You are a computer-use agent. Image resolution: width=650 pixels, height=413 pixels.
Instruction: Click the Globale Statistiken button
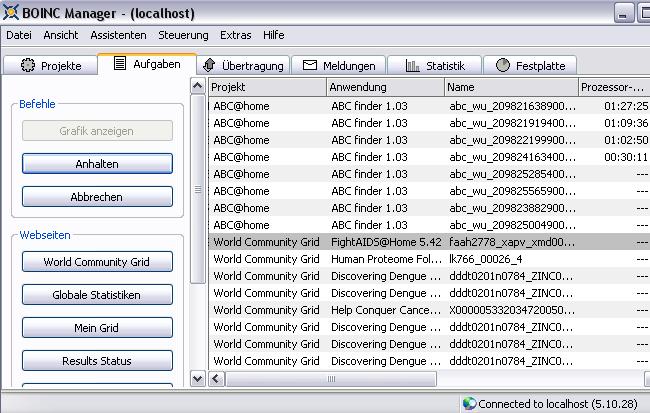tap(97, 295)
